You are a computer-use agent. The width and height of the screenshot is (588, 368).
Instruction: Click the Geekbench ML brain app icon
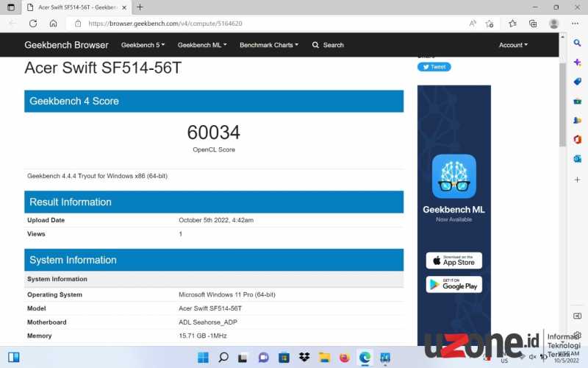click(x=453, y=176)
